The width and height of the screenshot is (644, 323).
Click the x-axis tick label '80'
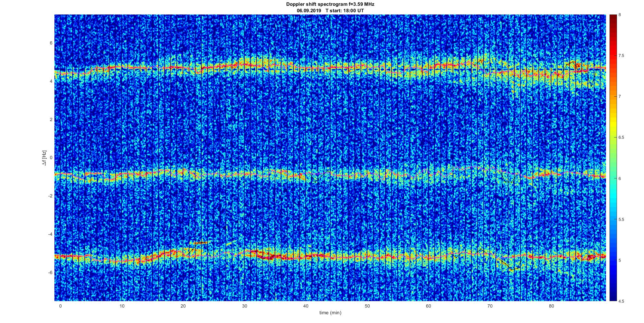(551, 306)
